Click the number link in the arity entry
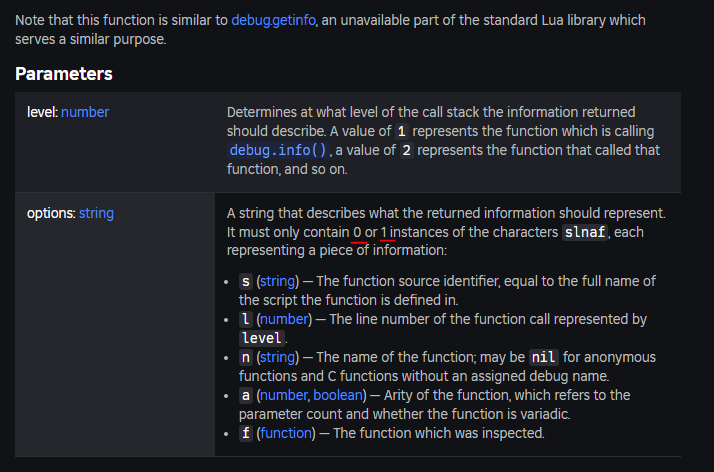Image resolution: width=714 pixels, height=472 pixels. [x=284, y=395]
